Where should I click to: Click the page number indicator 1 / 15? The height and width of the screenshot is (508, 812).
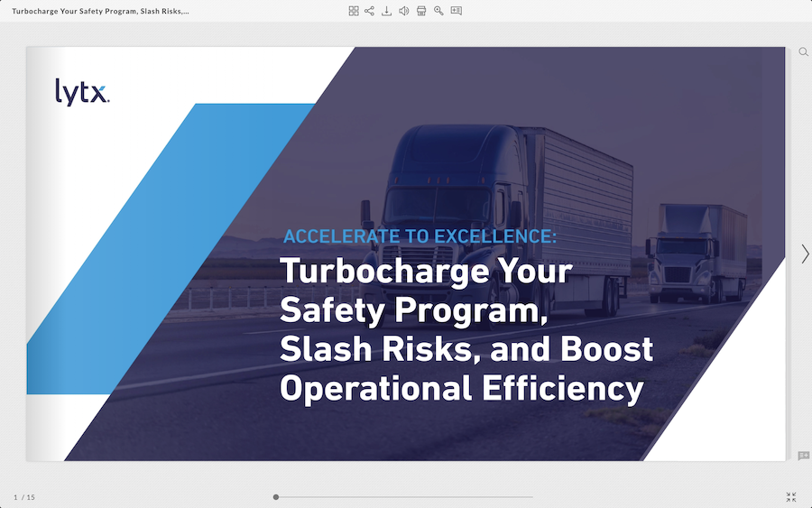pyautogui.click(x=24, y=497)
